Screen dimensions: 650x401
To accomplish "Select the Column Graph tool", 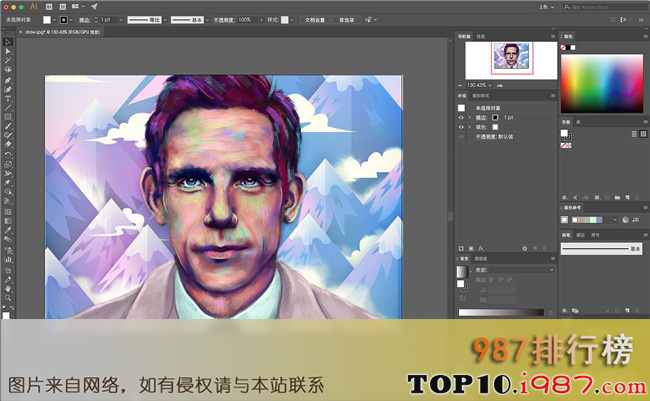I will (x=8, y=260).
